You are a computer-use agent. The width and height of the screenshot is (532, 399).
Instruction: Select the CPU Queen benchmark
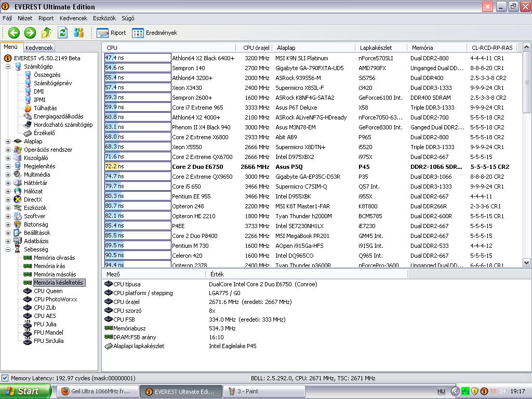click(x=48, y=291)
